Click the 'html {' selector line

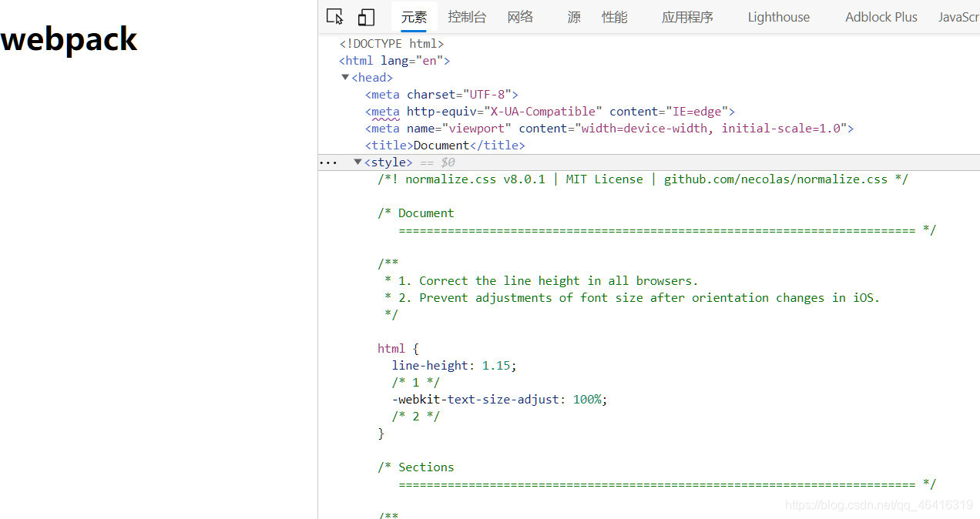tap(398, 349)
